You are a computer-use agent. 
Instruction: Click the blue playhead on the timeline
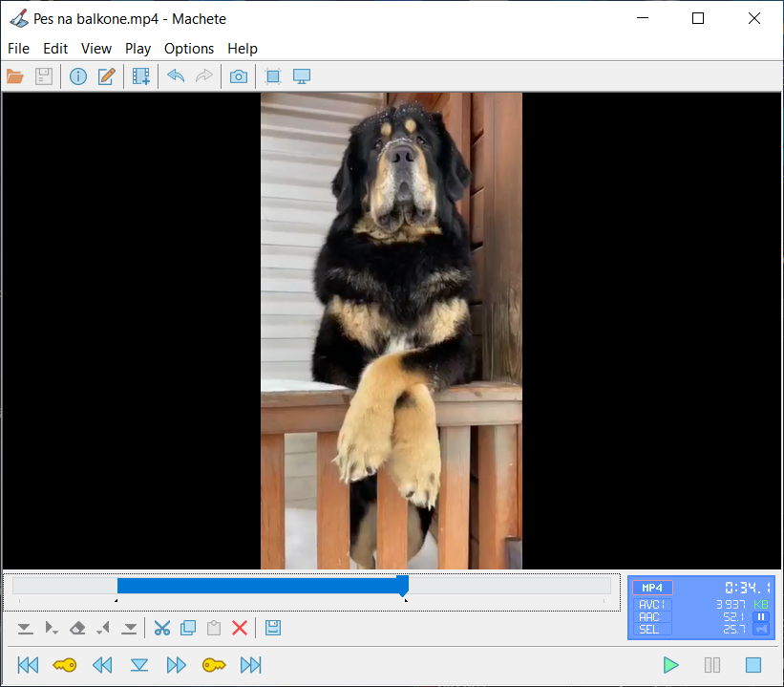403,586
